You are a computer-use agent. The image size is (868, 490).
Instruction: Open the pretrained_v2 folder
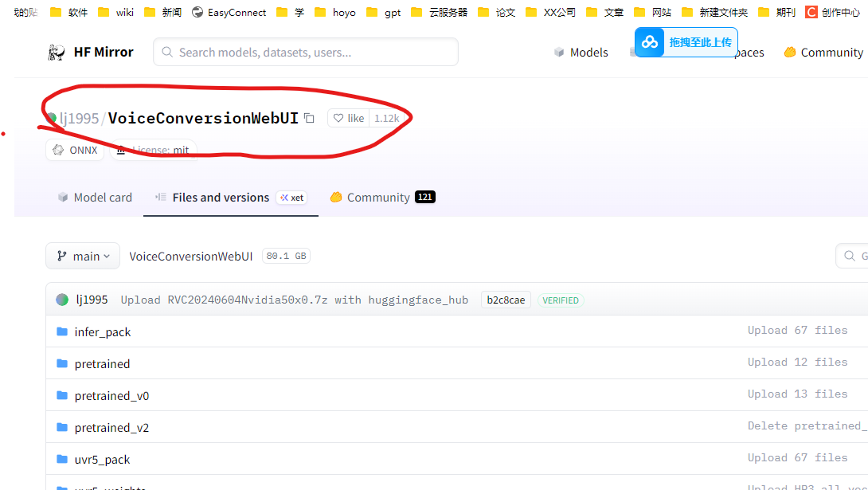click(111, 427)
